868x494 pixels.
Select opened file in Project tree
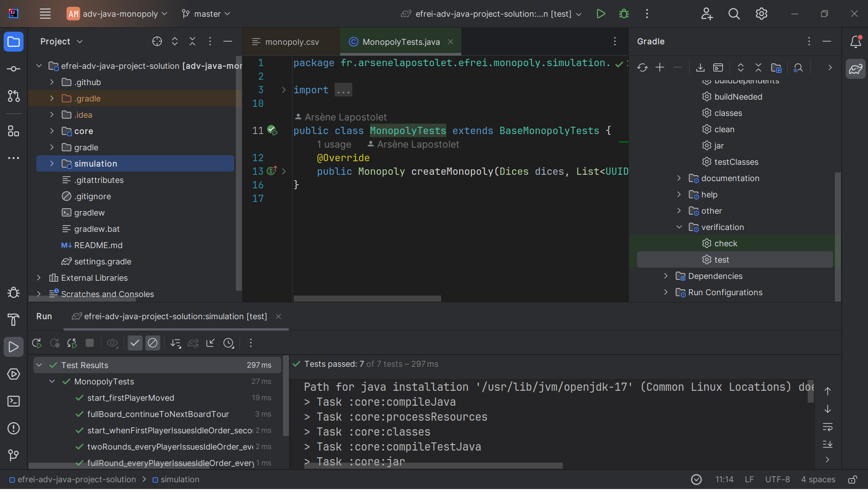(157, 42)
